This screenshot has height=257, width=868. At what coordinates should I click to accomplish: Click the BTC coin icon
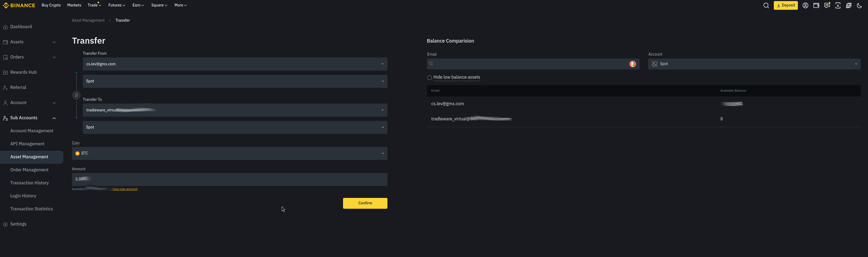click(77, 153)
